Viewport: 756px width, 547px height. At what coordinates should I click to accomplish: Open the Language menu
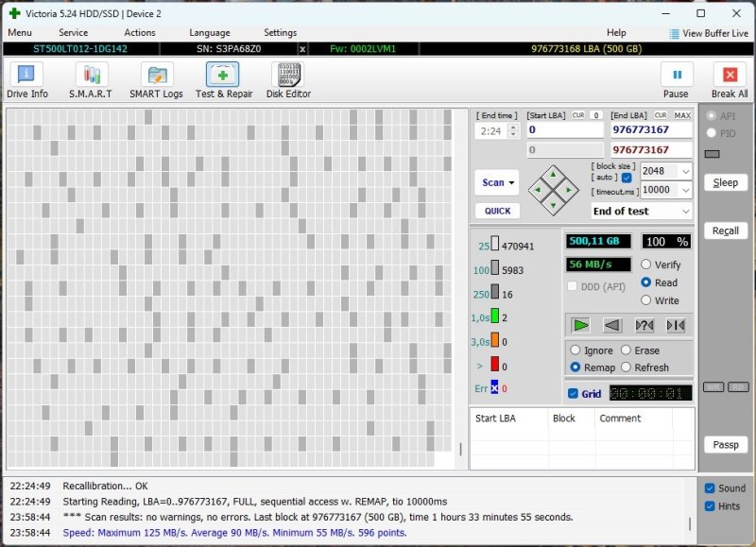tap(209, 33)
